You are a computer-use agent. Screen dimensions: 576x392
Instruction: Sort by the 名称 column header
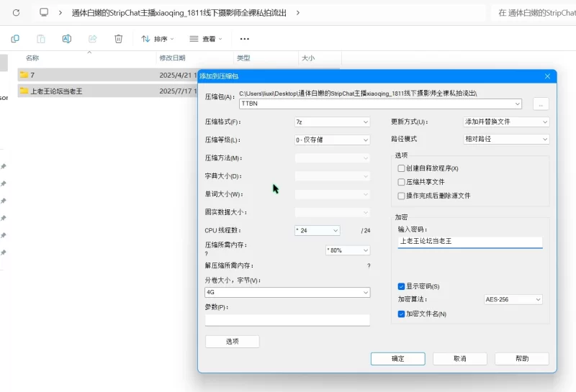pos(32,58)
